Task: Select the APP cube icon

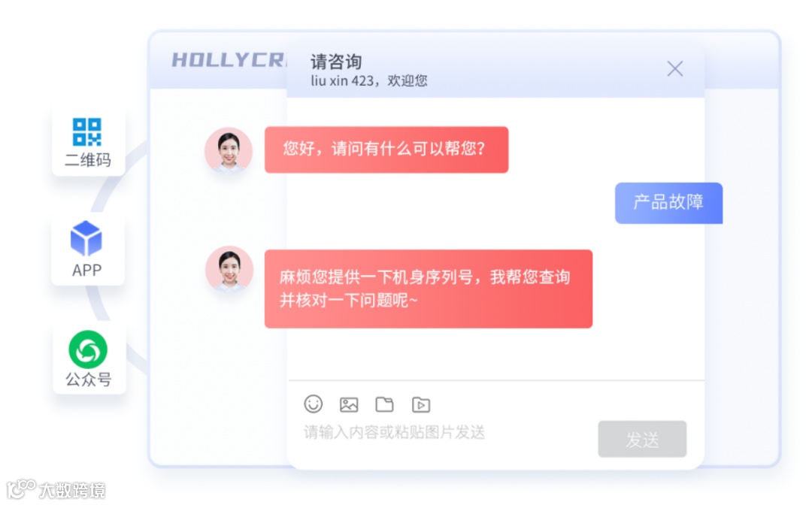Action: point(86,238)
